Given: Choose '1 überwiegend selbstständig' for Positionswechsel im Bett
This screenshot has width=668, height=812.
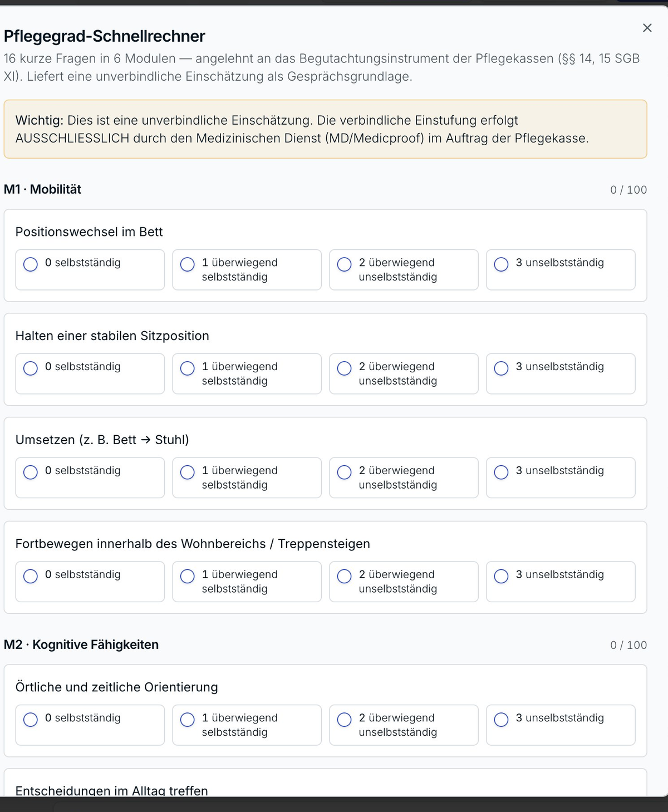Looking at the screenshot, I should pos(247,270).
